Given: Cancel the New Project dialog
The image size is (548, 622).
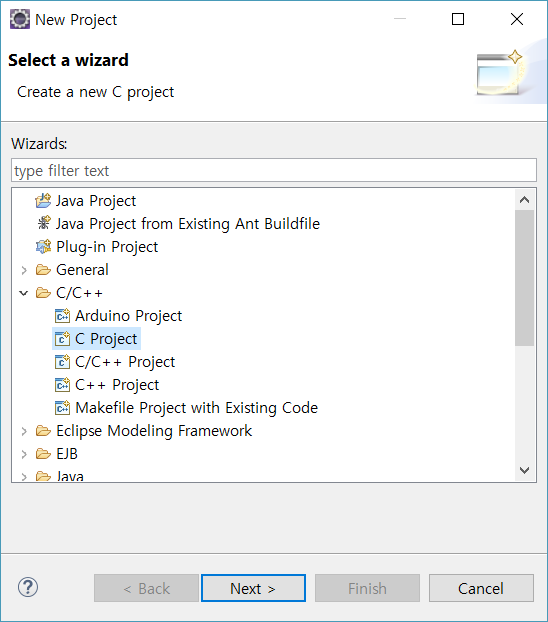Looking at the screenshot, I should click(x=481, y=588).
